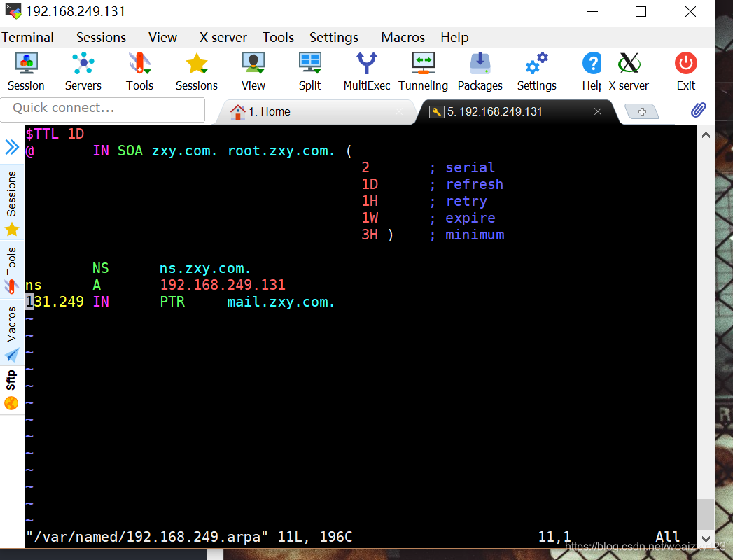Switch to the 1. Home tab
This screenshot has width=733, height=560.
click(x=316, y=112)
